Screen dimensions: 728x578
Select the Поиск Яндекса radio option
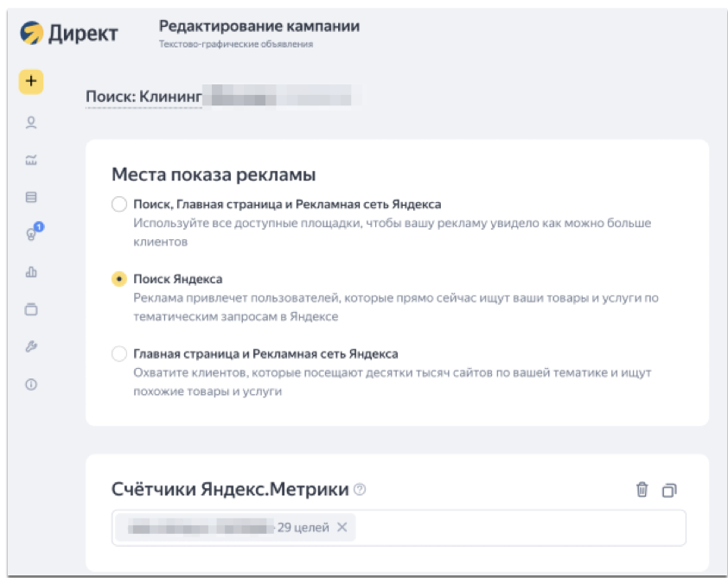(119, 279)
